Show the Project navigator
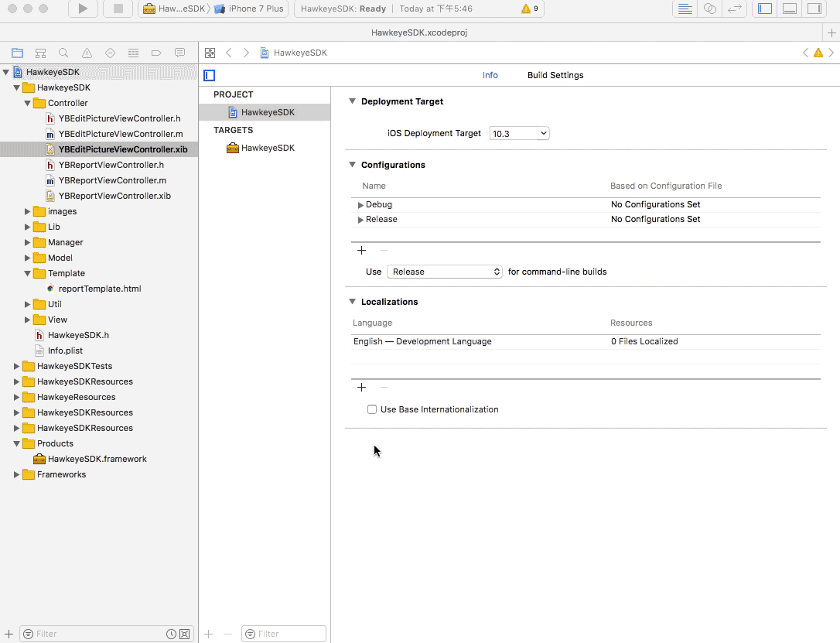The height and width of the screenshot is (643, 840). [18, 53]
